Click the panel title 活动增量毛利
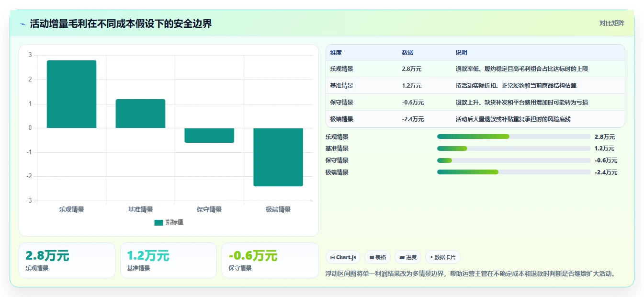644x297 pixels. 121,23
